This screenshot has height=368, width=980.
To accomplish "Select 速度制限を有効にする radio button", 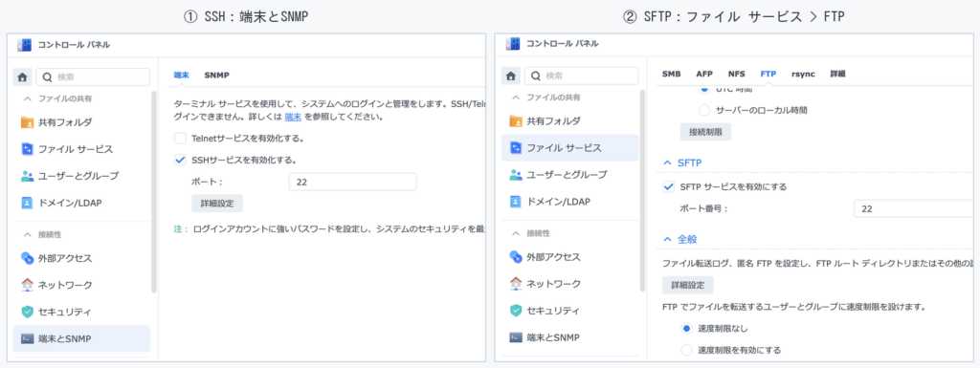I will point(686,350).
